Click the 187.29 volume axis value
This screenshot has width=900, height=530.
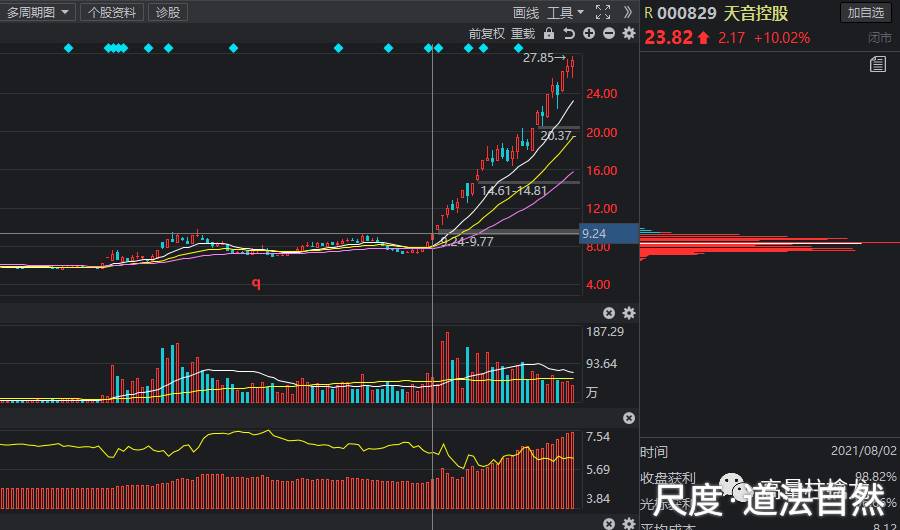coord(604,331)
